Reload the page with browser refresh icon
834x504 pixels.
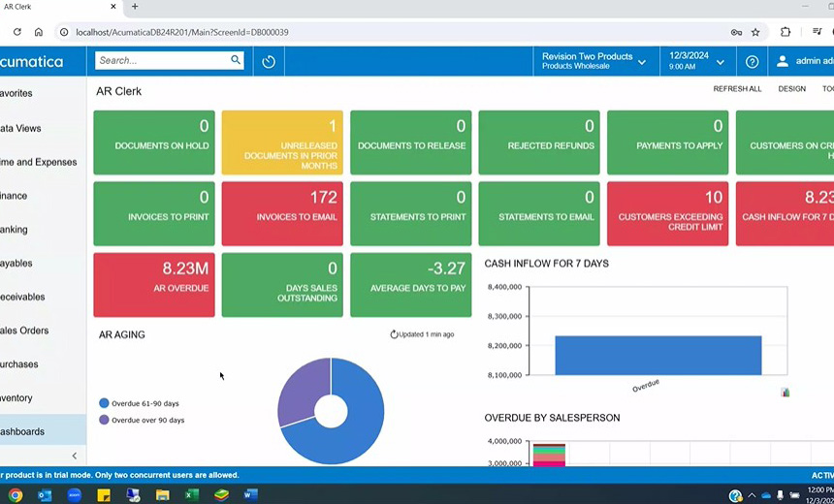tap(17, 32)
